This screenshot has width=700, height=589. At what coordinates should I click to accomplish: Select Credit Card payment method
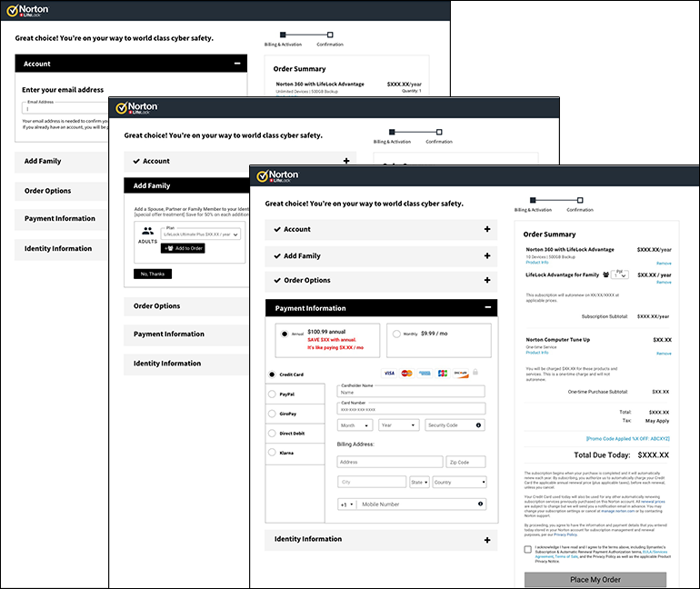coord(272,374)
